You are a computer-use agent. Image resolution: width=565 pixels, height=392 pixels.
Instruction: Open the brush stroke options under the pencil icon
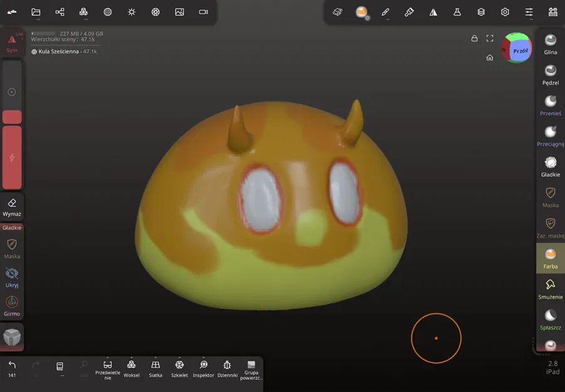pyautogui.click(x=385, y=11)
